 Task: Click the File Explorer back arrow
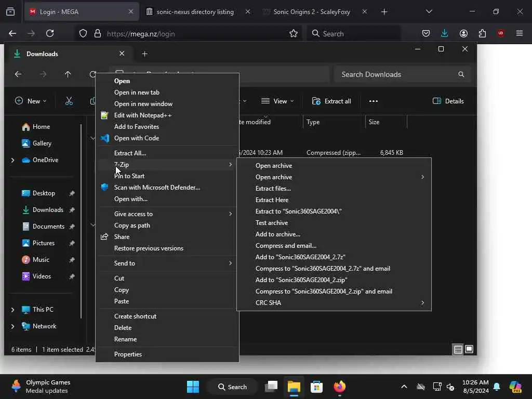(18, 74)
